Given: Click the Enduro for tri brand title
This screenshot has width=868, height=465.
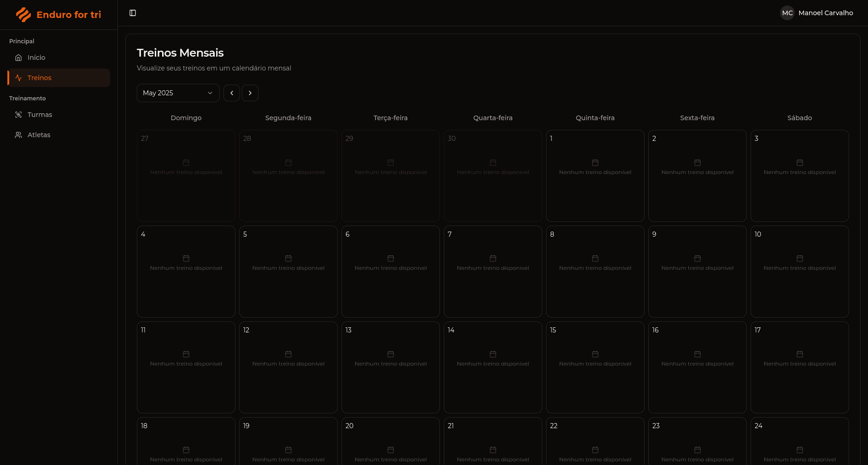Looking at the screenshot, I should click(x=69, y=15).
